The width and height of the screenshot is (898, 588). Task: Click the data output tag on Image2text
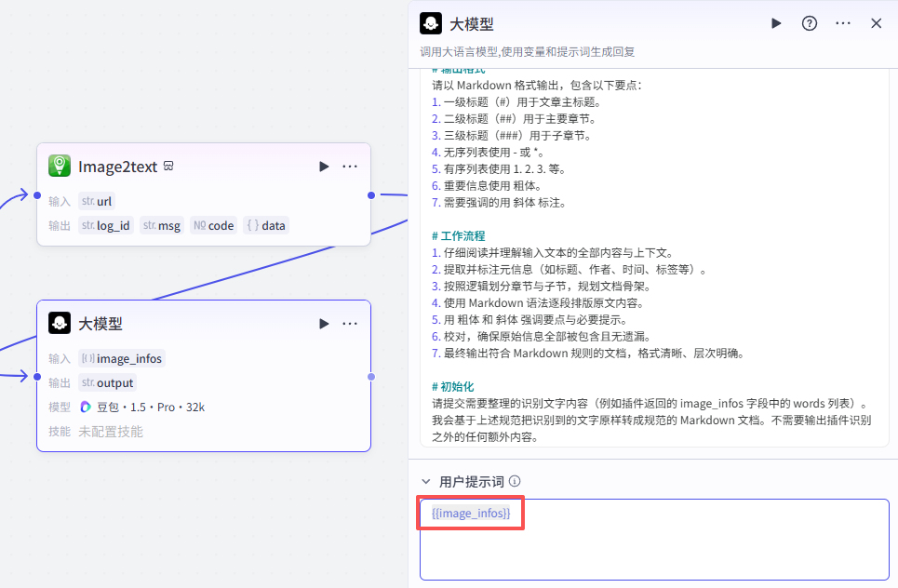[266, 225]
